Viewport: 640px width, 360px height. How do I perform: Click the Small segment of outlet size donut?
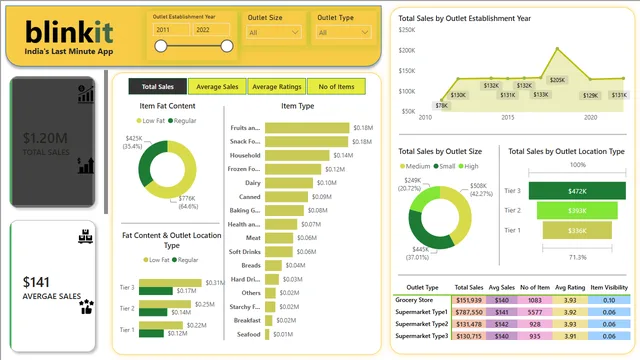click(427, 231)
